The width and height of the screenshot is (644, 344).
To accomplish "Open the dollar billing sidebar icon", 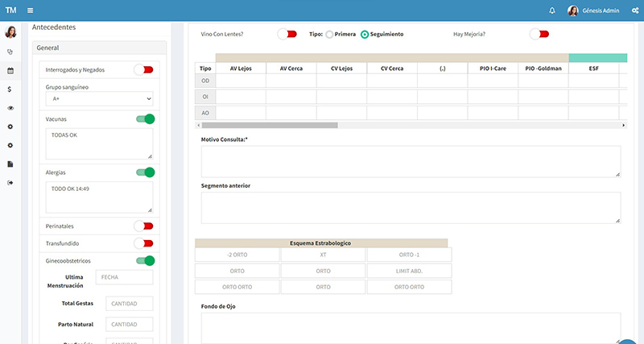I will click(x=10, y=89).
